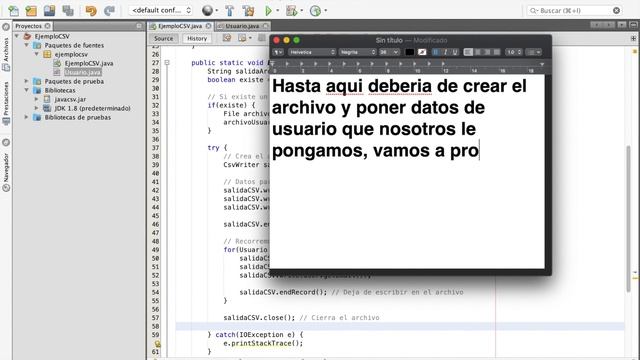Viewport: 640px width, 360px height.
Task: Open list bullets dropdown in TextEdit
Action: [534, 52]
